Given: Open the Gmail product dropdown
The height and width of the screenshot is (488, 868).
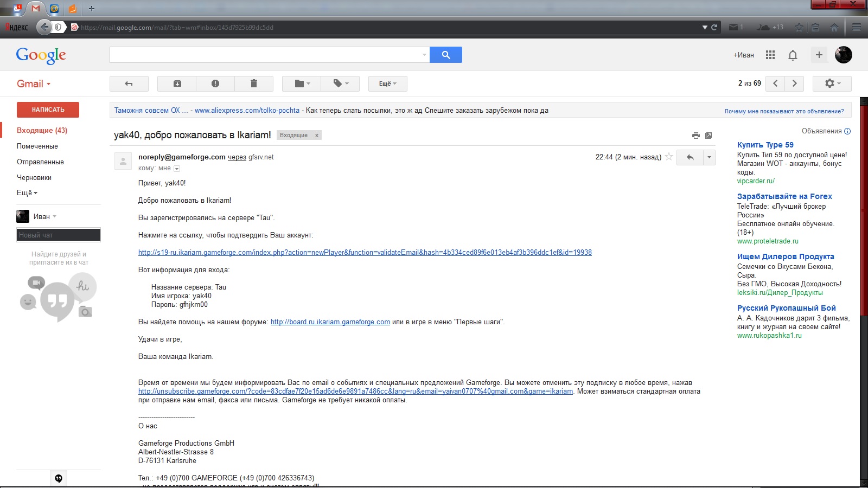Looking at the screenshot, I should tap(34, 84).
